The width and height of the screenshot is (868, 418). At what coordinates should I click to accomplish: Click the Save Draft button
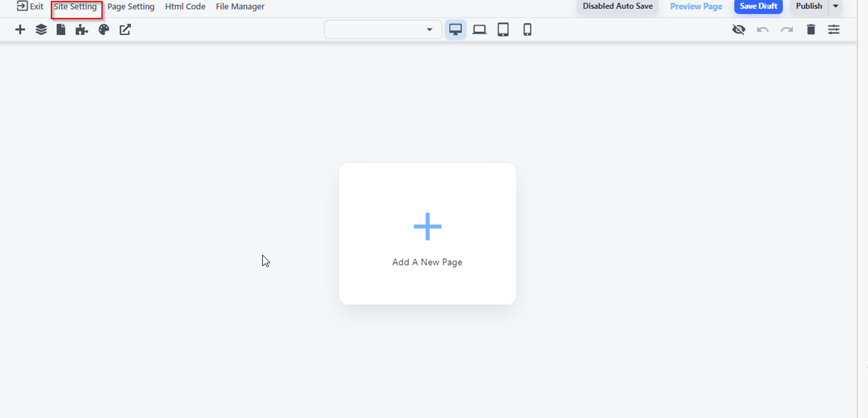tap(759, 7)
